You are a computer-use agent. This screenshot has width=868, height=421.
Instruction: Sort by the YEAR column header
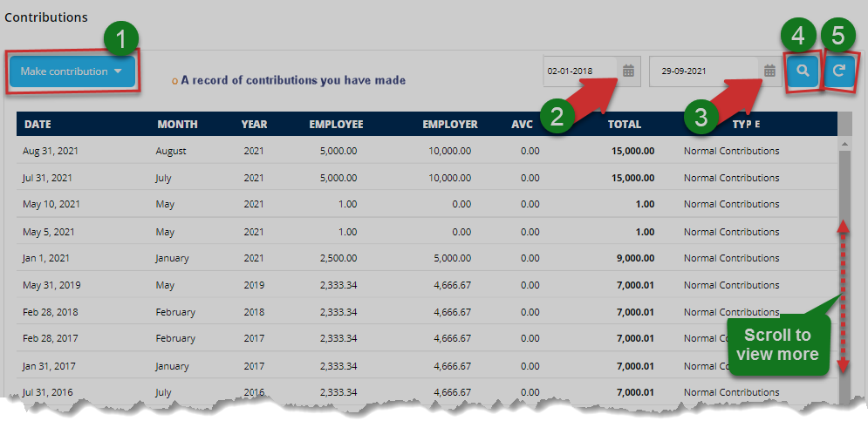(254, 125)
